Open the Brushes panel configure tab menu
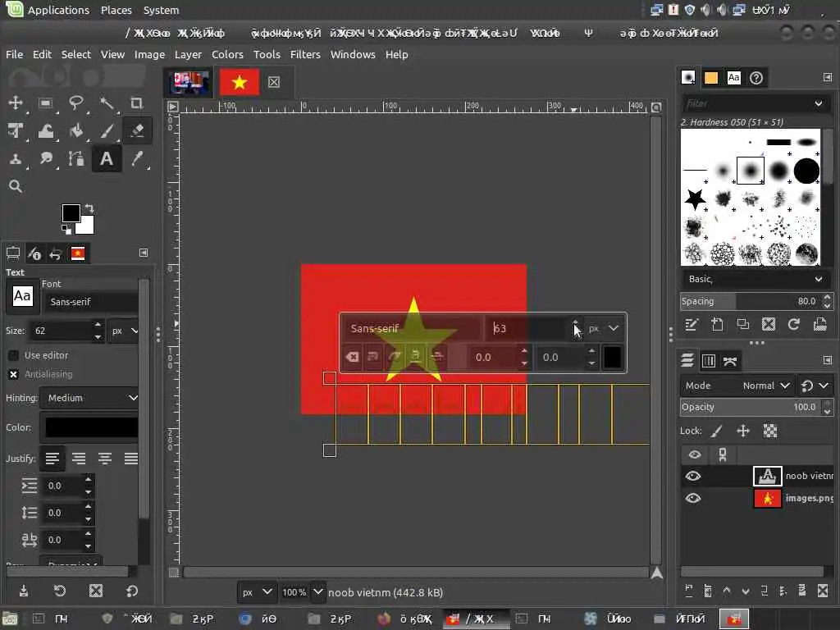This screenshot has height=630, width=840. point(828,78)
